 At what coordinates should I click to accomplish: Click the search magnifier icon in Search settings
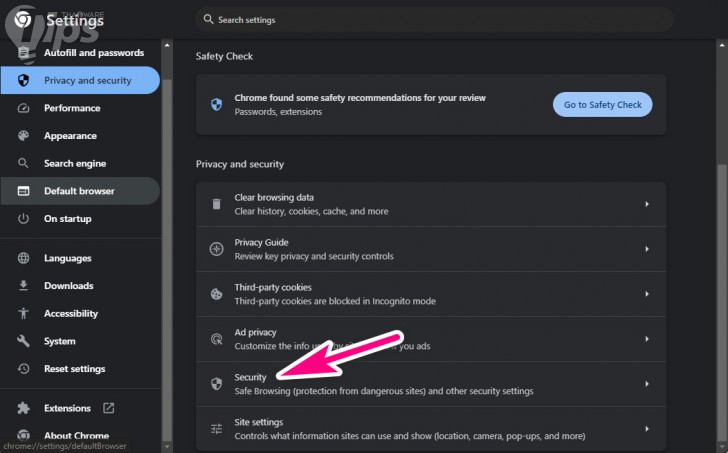(208, 19)
